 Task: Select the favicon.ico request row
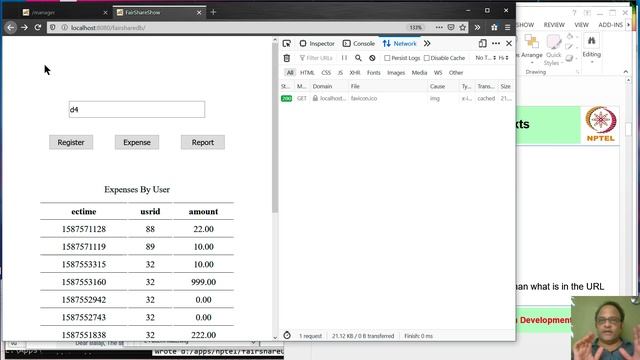(397, 98)
